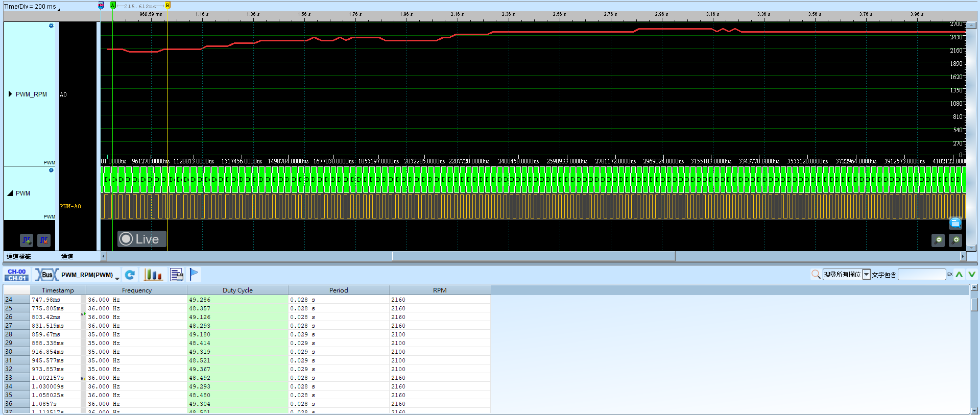Open the search field selector dropdown
The width and height of the screenshot is (980, 415).
(x=867, y=275)
